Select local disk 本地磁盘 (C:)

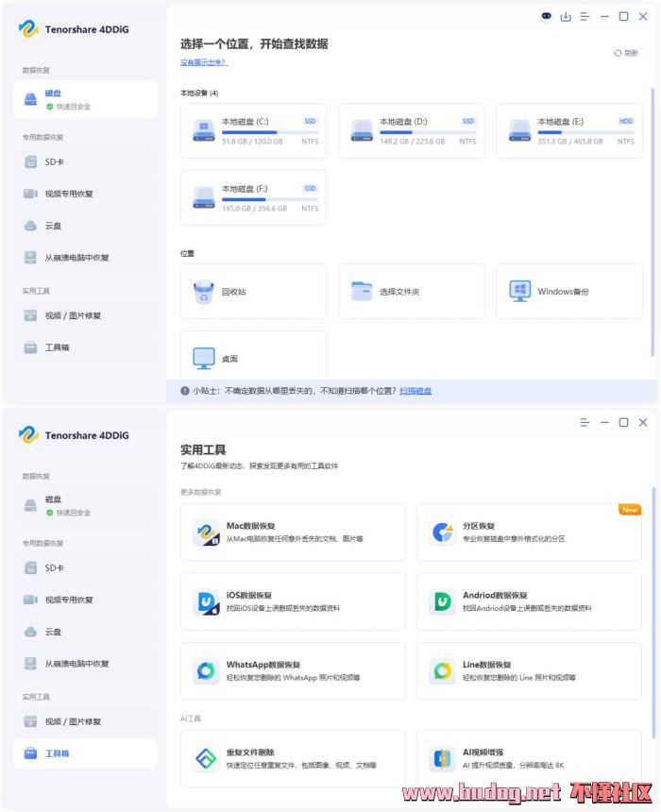coord(253,130)
